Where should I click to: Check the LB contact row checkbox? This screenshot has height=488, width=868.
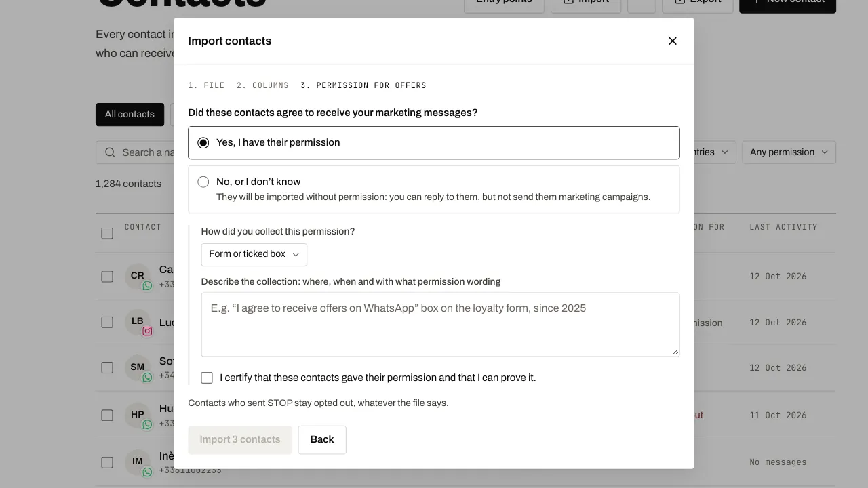[x=107, y=323]
